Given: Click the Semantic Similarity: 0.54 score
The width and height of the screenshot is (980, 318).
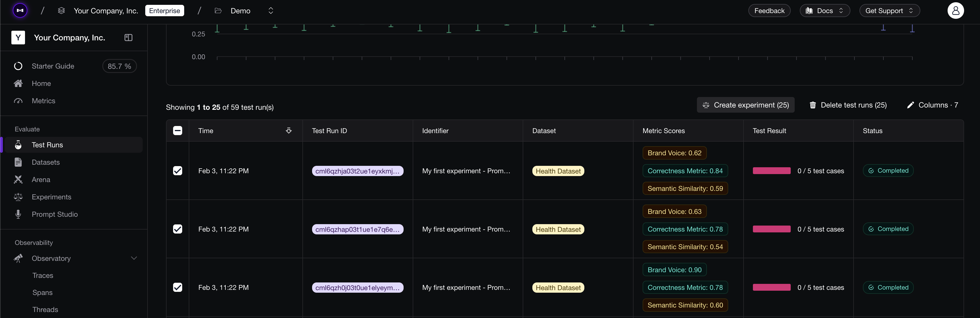Looking at the screenshot, I should click(685, 247).
